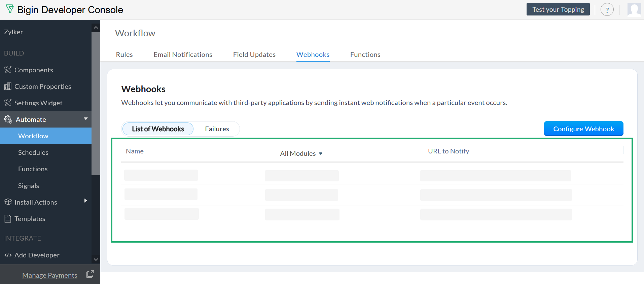Click the Bigin Developer Console title
644x284 pixels.
pyautogui.click(x=70, y=10)
